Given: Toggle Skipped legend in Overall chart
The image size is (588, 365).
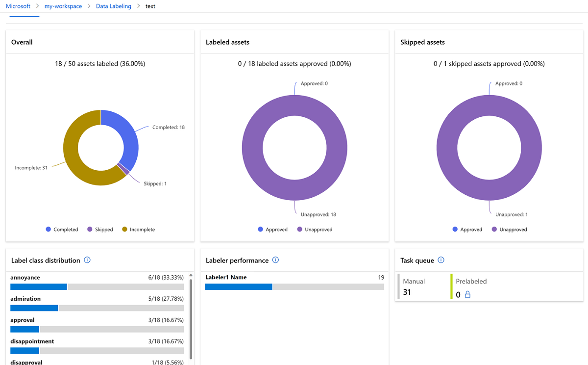Looking at the screenshot, I should (x=100, y=230).
